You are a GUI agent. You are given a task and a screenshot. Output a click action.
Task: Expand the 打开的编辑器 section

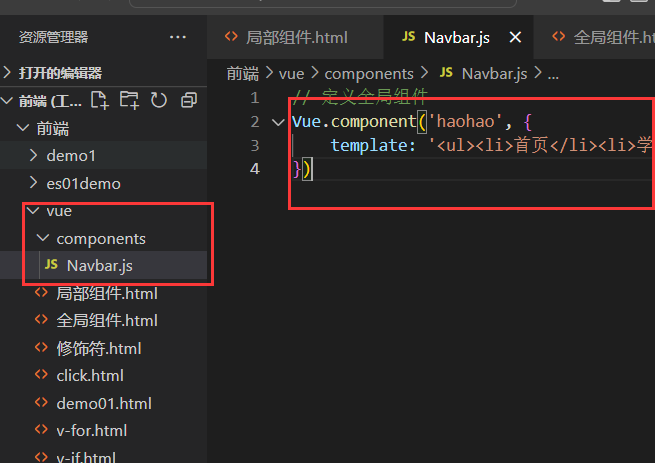click(x=8, y=73)
